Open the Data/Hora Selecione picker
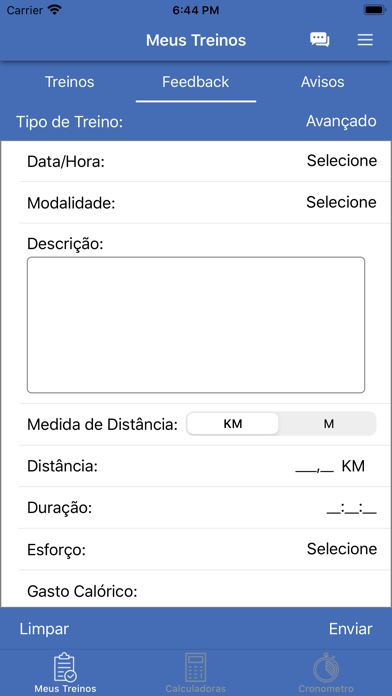Screen dimensions: 392x696 tap(341, 161)
